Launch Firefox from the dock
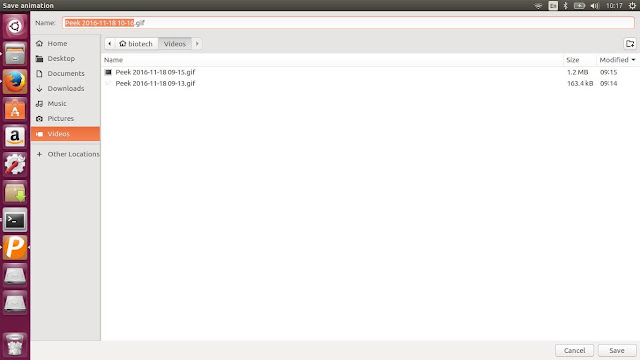This screenshot has width=640, height=360. pyautogui.click(x=15, y=82)
